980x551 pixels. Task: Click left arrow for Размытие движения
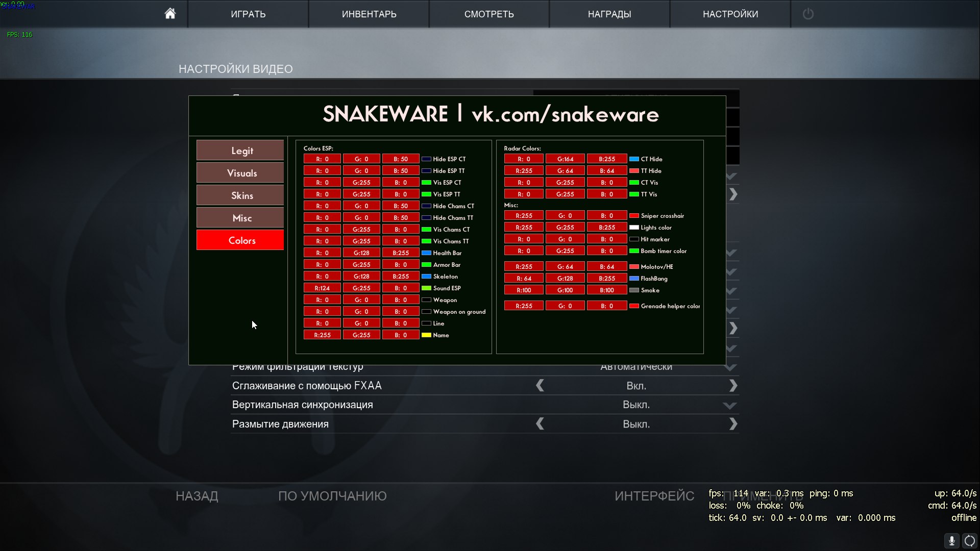(540, 424)
